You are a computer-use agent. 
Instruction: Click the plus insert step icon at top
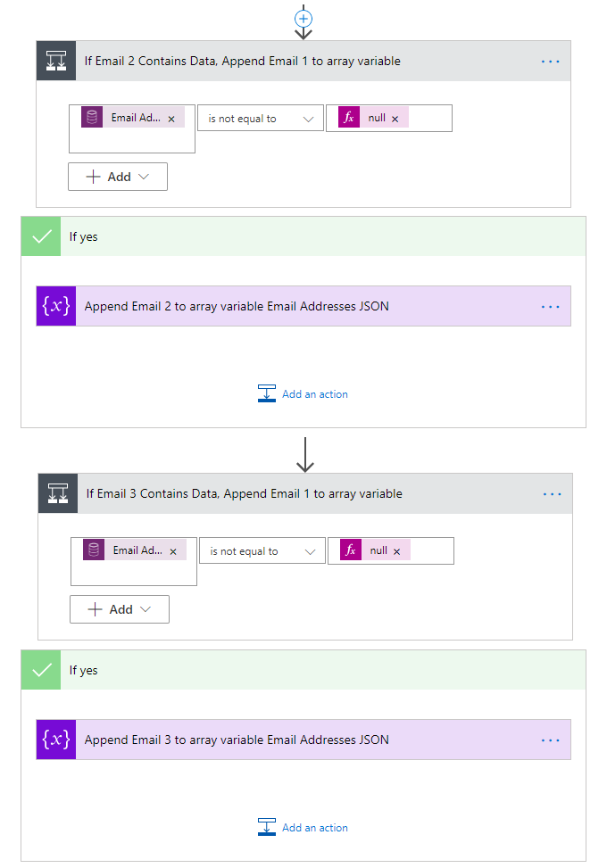point(303,18)
